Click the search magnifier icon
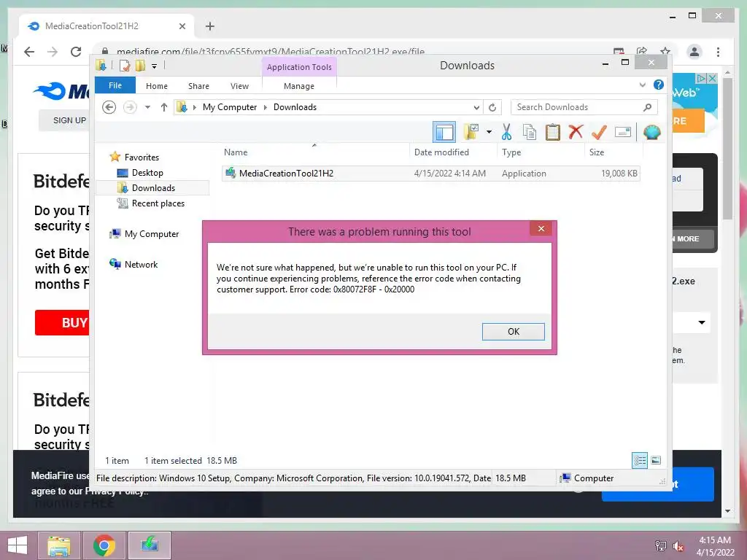This screenshot has width=747, height=560. coord(648,107)
